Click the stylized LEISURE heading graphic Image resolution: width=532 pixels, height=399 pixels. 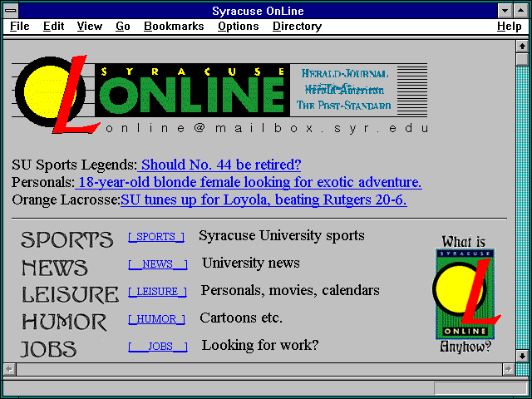pyautogui.click(x=70, y=294)
